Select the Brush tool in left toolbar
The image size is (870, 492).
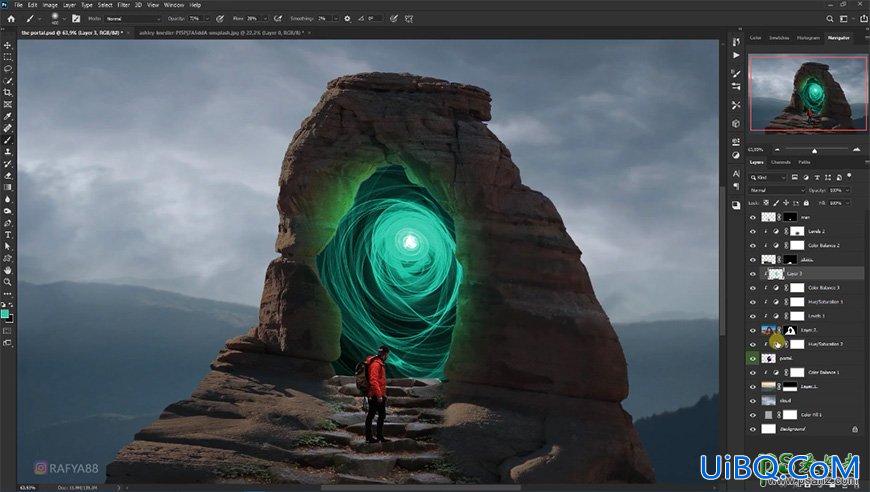click(8, 140)
